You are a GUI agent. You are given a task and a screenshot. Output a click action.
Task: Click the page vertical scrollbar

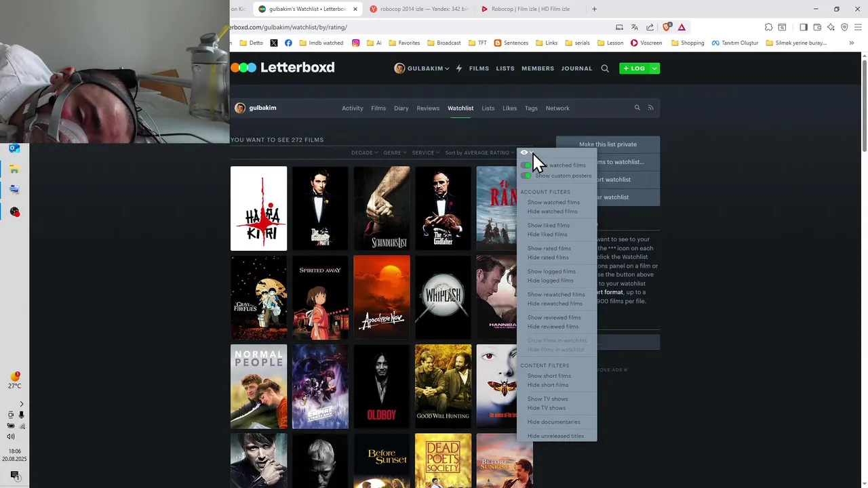[x=864, y=107]
